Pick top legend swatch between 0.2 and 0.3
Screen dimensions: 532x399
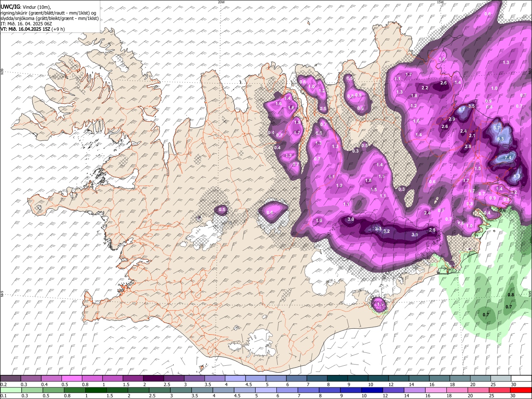click(11, 379)
